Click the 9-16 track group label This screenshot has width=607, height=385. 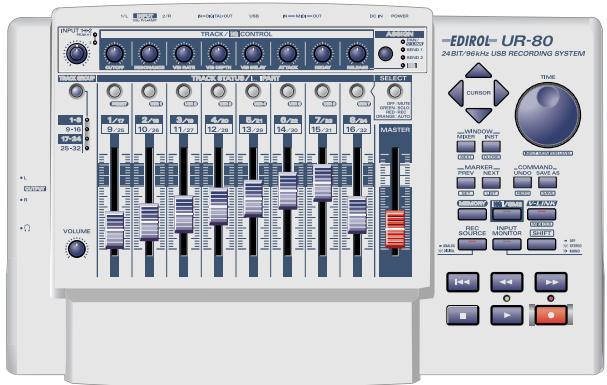point(73,129)
